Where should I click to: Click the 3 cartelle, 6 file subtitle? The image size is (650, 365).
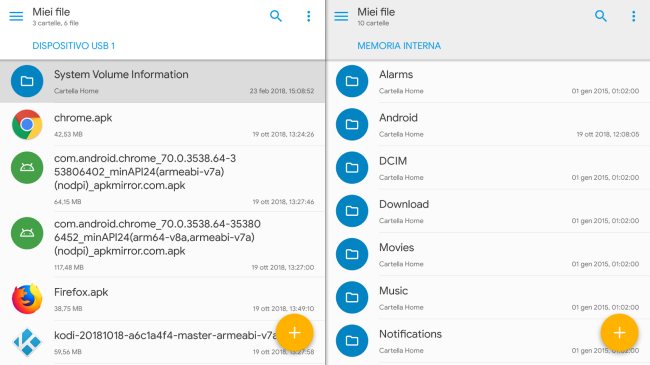(x=56, y=23)
